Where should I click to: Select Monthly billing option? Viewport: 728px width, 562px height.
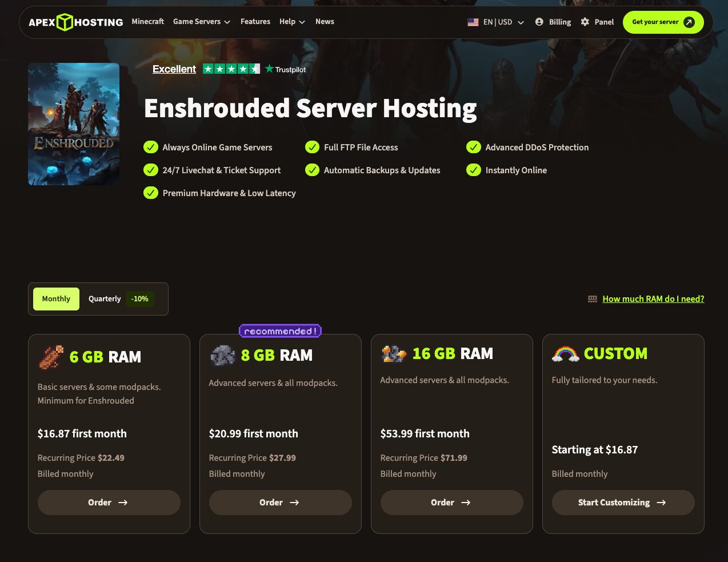coord(56,299)
